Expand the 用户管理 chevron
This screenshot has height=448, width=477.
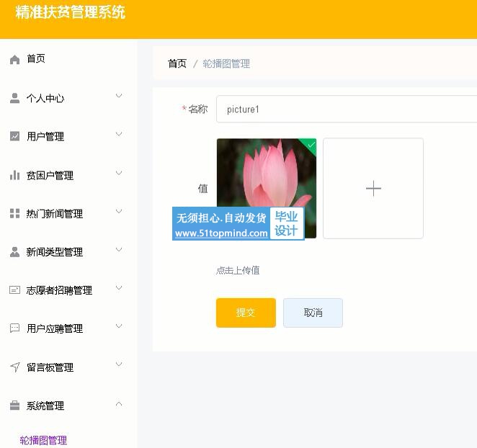point(119,134)
